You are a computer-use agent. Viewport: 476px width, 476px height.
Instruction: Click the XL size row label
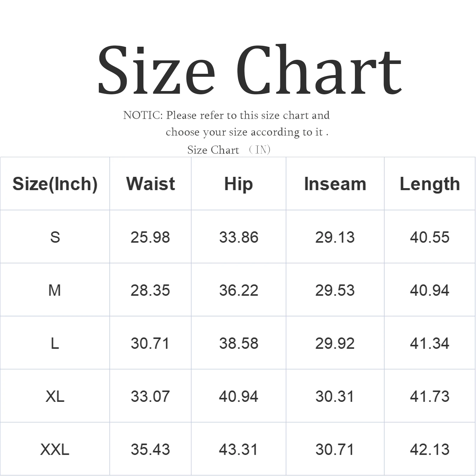[x=55, y=396]
